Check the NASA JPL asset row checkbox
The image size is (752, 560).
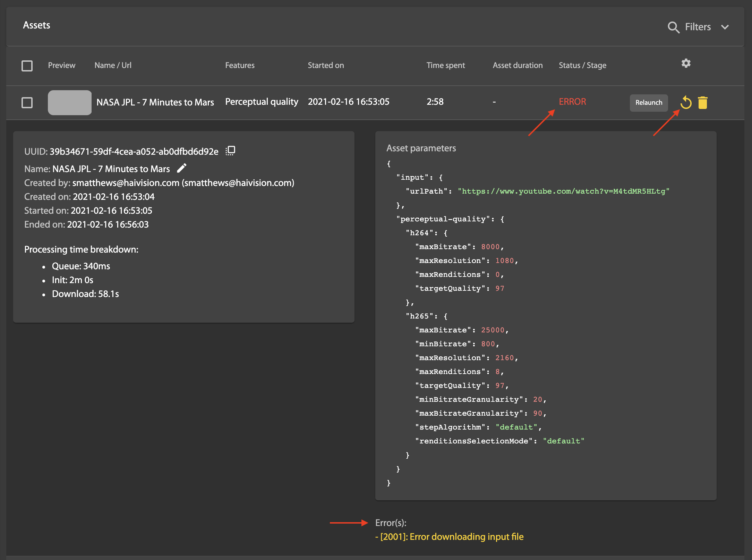tap(27, 103)
